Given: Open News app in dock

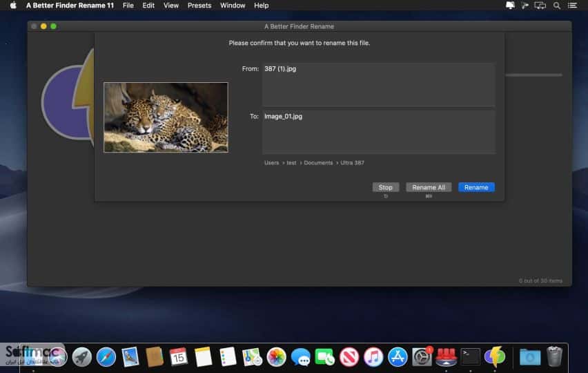Looking at the screenshot, I should coord(349,357).
